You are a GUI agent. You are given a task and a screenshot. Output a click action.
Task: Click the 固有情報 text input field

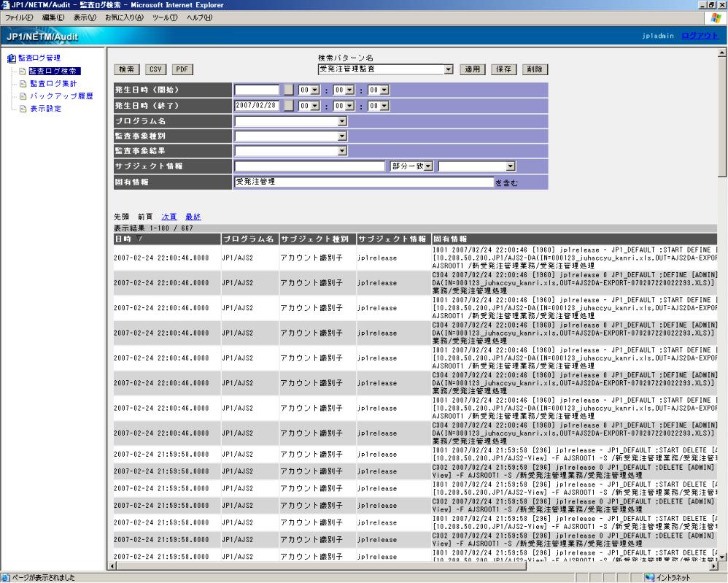pos(363,182)
